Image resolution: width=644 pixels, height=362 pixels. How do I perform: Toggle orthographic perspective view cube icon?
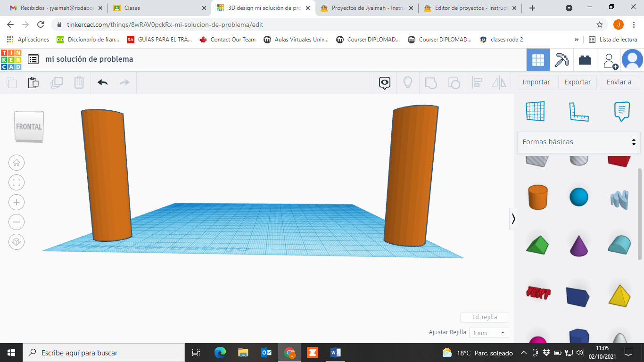point(17,242)
